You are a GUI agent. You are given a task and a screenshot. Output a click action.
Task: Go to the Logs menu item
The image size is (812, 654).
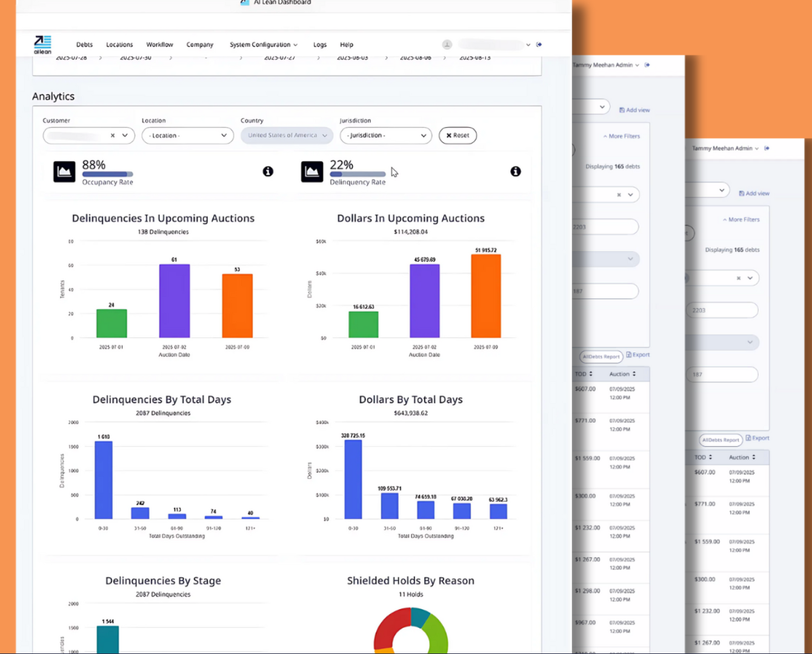tap(320, 45)
